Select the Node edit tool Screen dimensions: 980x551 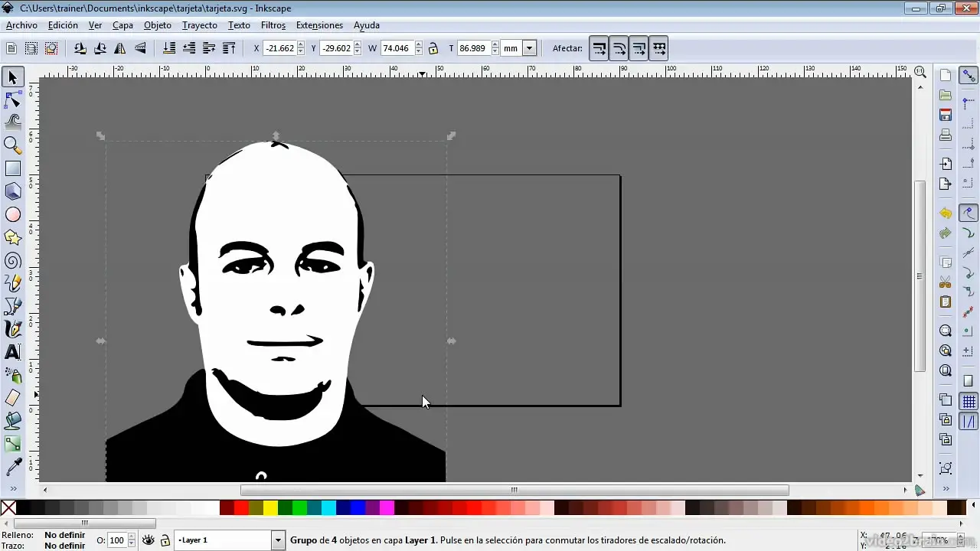[x=13, y=100]
